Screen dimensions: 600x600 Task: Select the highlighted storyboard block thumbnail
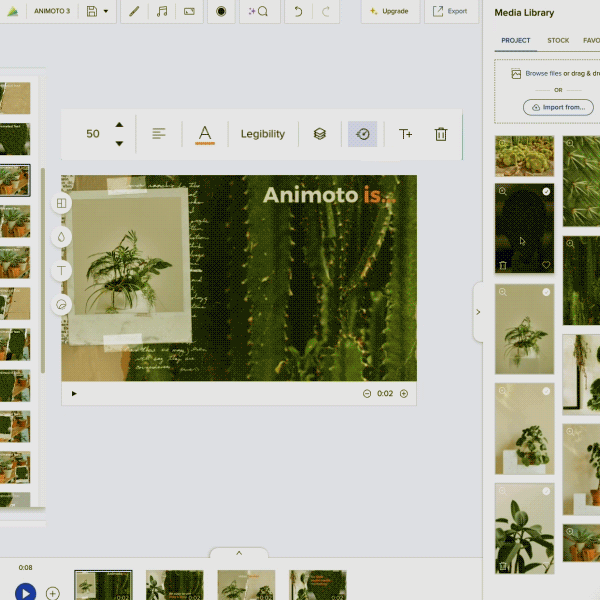[15, 180]
